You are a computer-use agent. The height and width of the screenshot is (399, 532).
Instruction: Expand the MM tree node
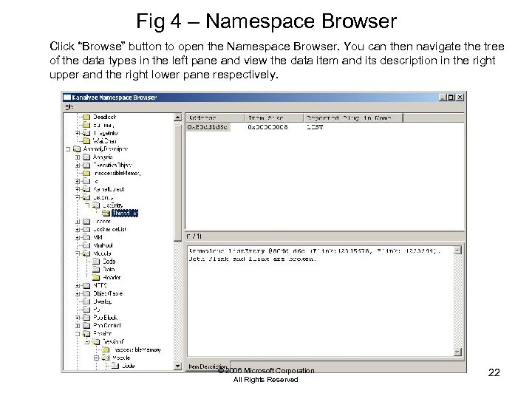[78, 237]
